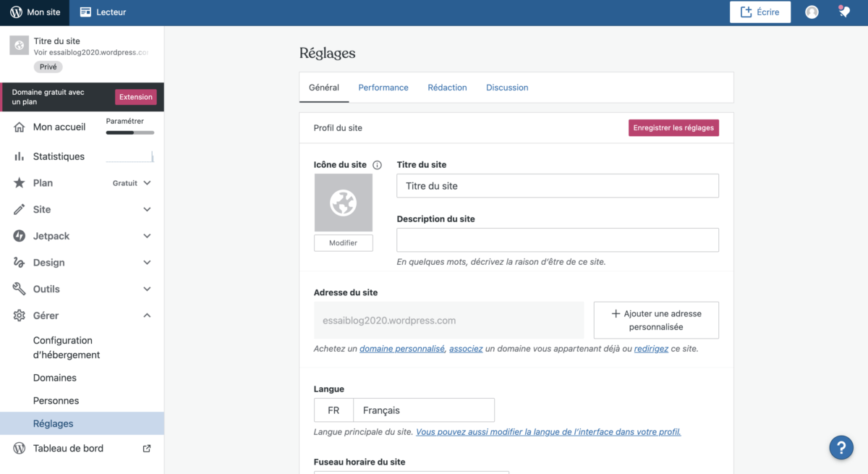Click the site globe icon beside Titre du site
Image resolution: width=868 pixels, height=474 pixels.
click(19, 46)
